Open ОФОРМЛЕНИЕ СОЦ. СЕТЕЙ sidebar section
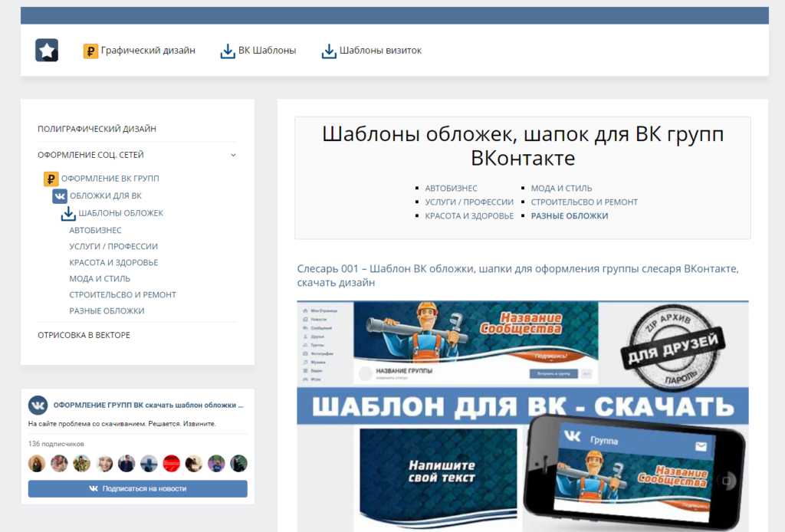785x532 pixels. click(x=90, y=155)
